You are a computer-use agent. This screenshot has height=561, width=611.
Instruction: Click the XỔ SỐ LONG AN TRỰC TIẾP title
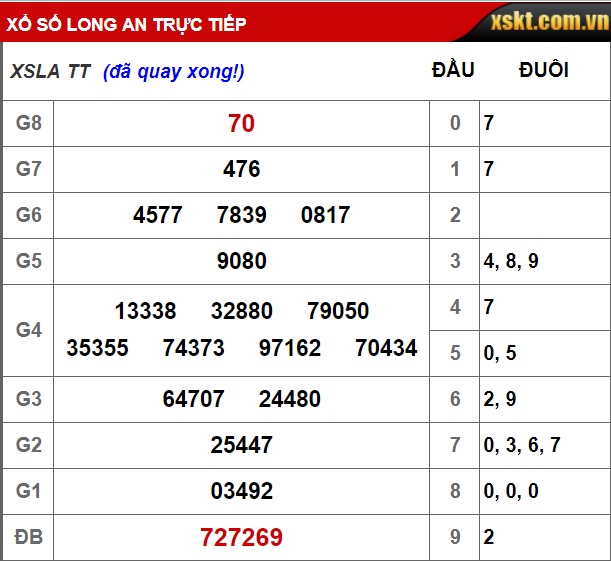tap(126, 23)
